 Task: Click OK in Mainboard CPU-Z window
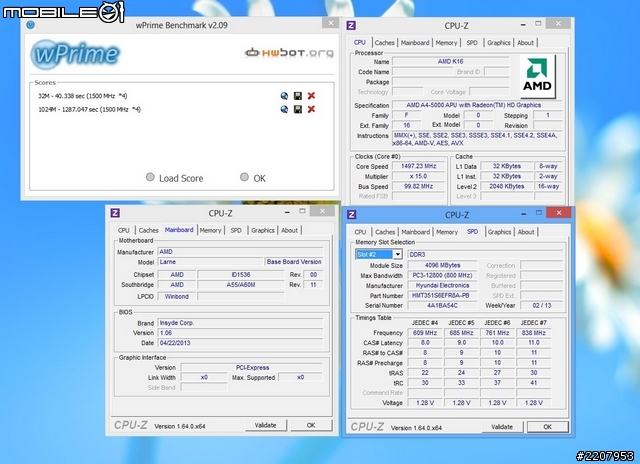pyautogui.click(x=311, y=425)
